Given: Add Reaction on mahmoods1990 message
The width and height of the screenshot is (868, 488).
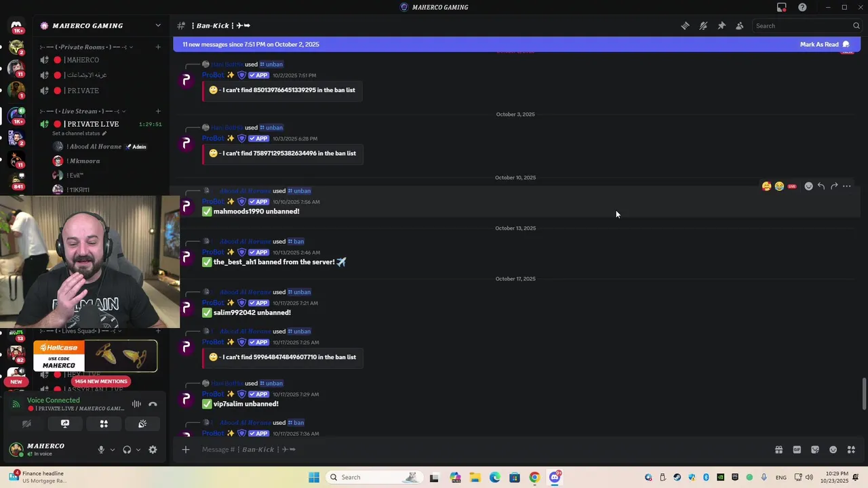Looking at the screenshot, I should pyautogui.click(x=808, y=186).
